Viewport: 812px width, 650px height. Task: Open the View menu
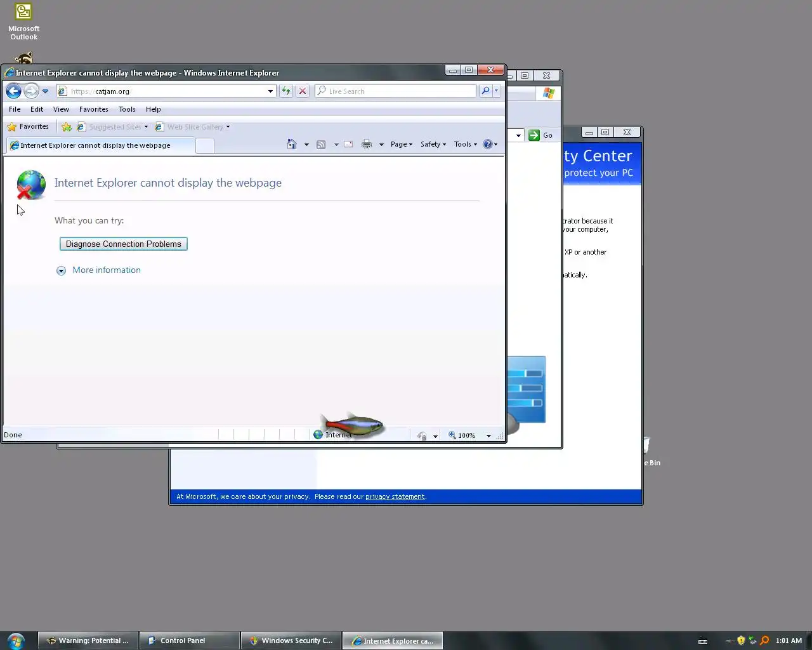click(x=61, y=109)
